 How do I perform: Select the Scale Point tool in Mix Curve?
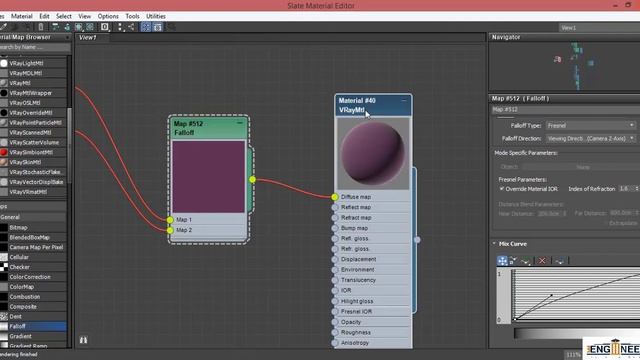click(513, 260)
